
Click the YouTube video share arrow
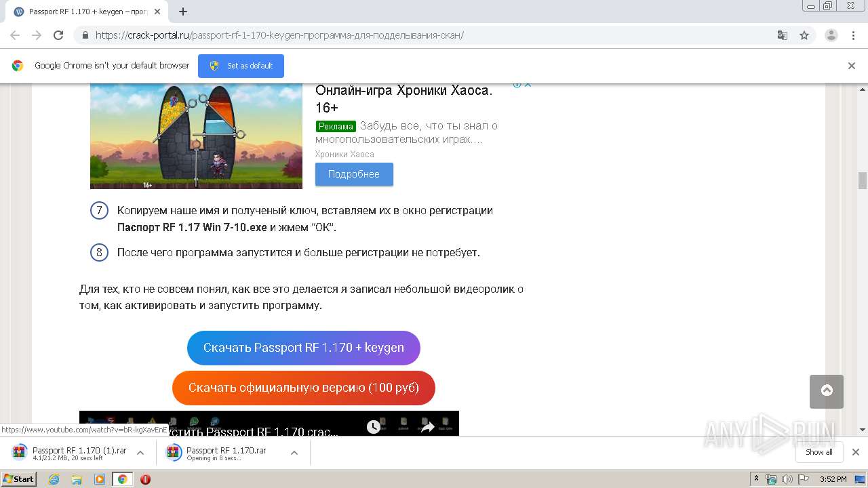428,426
